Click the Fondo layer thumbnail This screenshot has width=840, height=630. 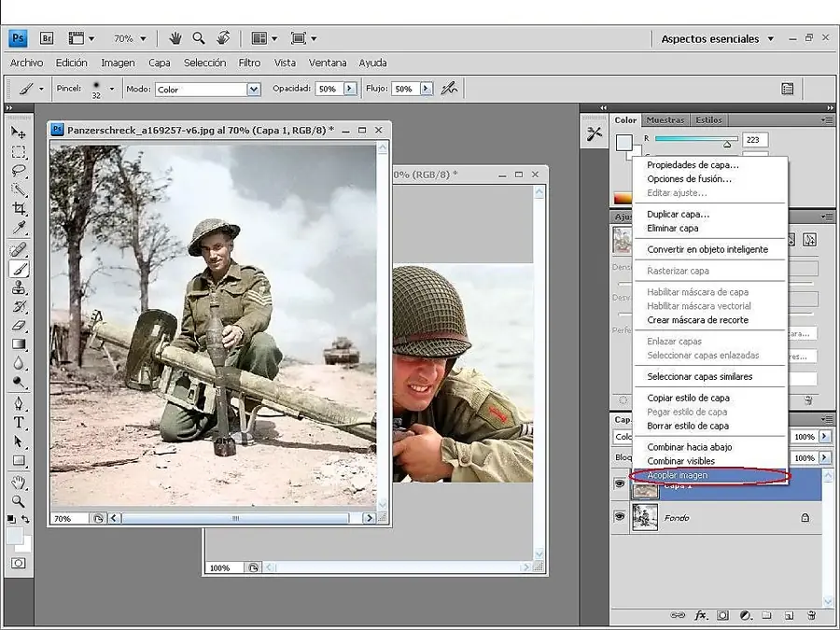tap(645, 517)
